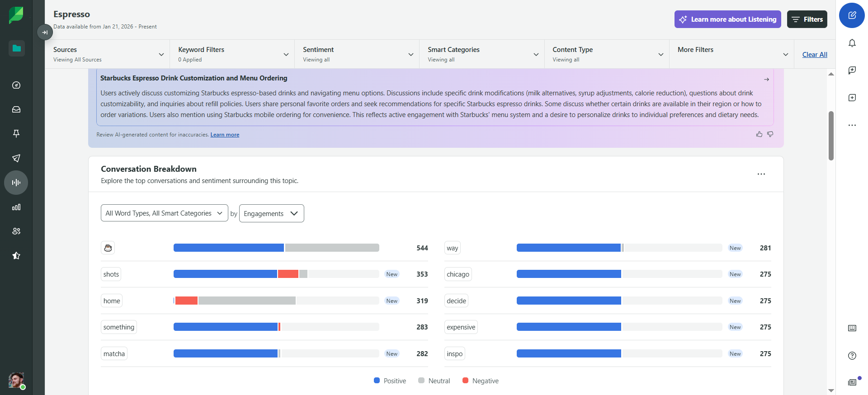Click Clear All filters link
The width and height of the screenshot is (868, 395).
(815, 55)
